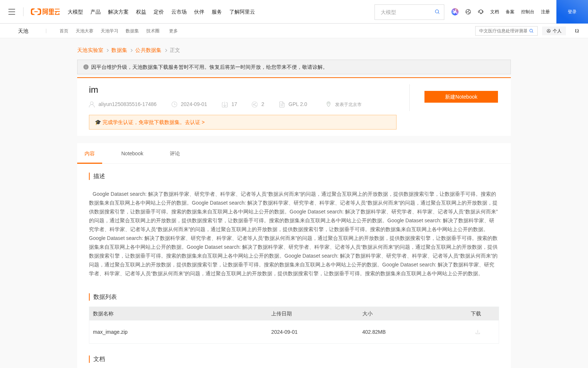
Task: Open the 大模型 menu
Action: coord(75,12)
